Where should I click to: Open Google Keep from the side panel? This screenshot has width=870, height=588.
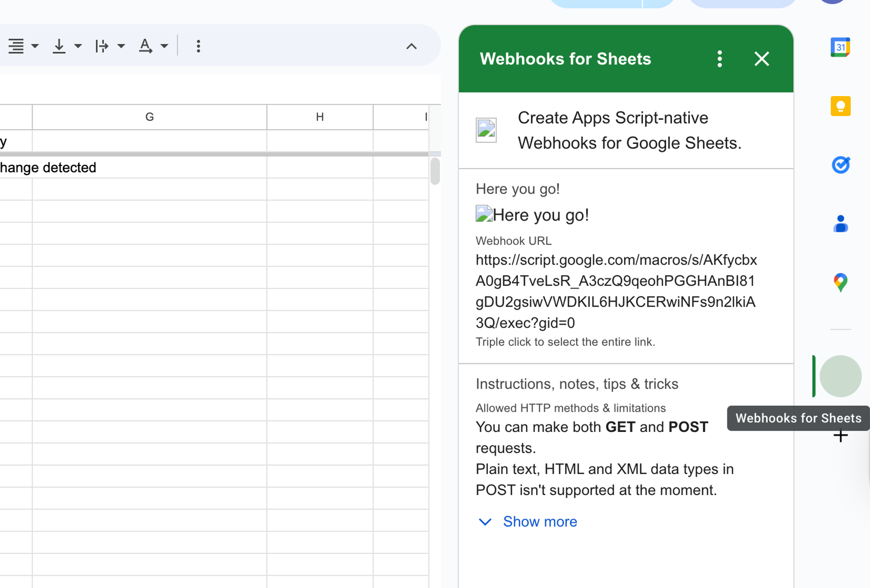tap(840, 106)
